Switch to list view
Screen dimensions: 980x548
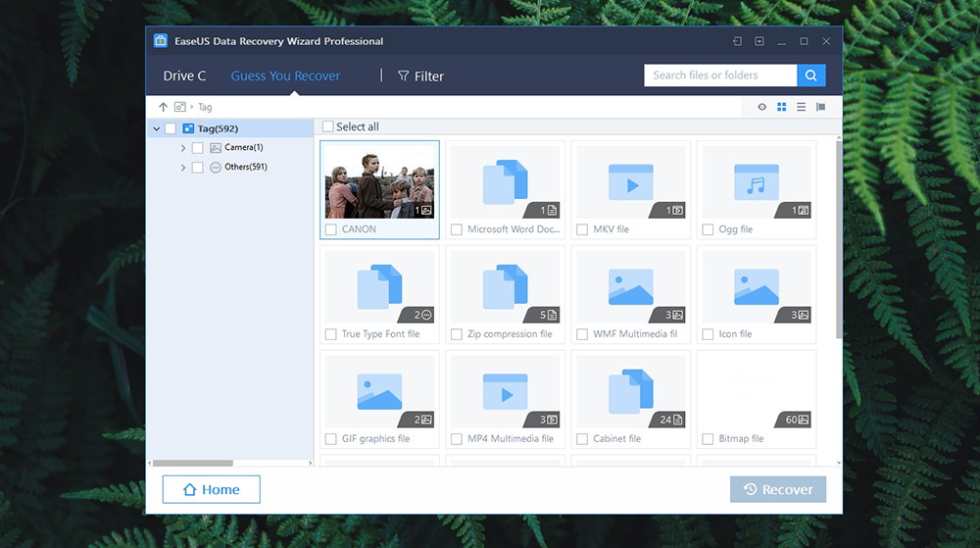pos(801,107)
